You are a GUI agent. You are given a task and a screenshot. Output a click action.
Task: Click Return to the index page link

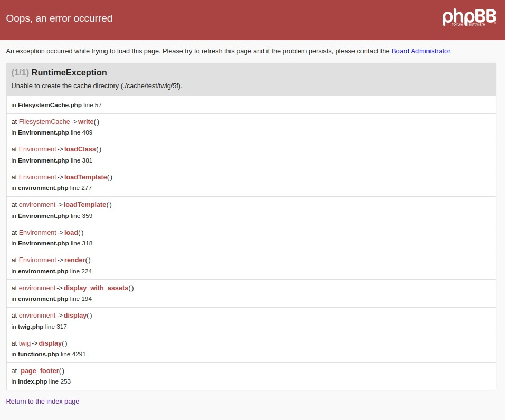click(x=43, y=402)
